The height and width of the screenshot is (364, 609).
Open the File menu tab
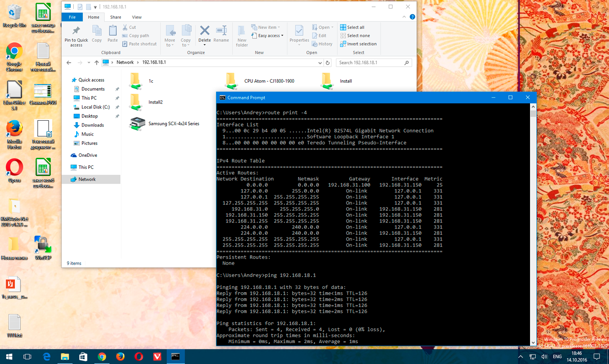[x=72, y=17]
